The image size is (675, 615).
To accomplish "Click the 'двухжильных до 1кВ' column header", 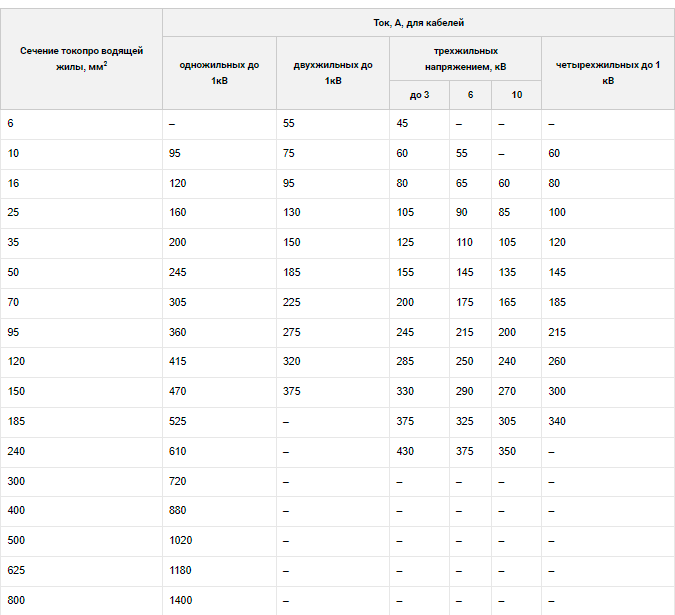I will (333, 73).
